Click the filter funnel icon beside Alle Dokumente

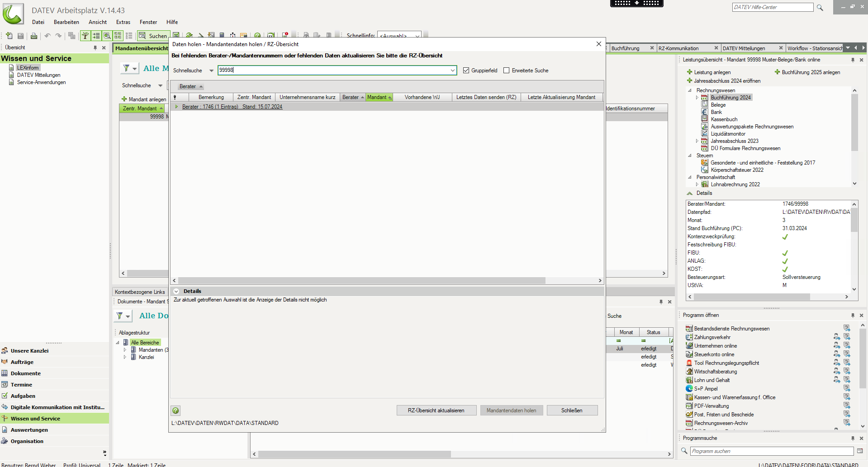pos(120,316)
